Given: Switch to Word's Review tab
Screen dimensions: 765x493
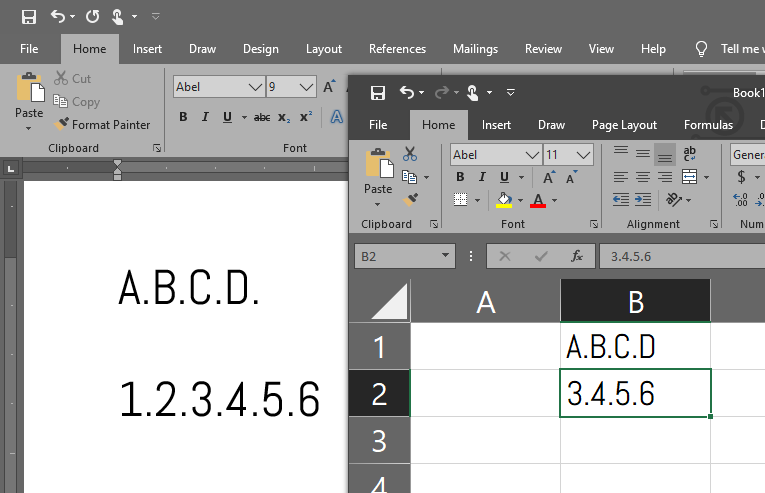Looking at the screenshot, I should coord(543,49).
